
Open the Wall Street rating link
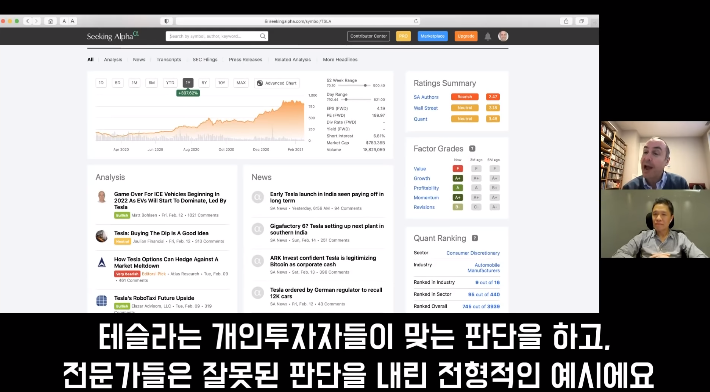tap(426, 108)
